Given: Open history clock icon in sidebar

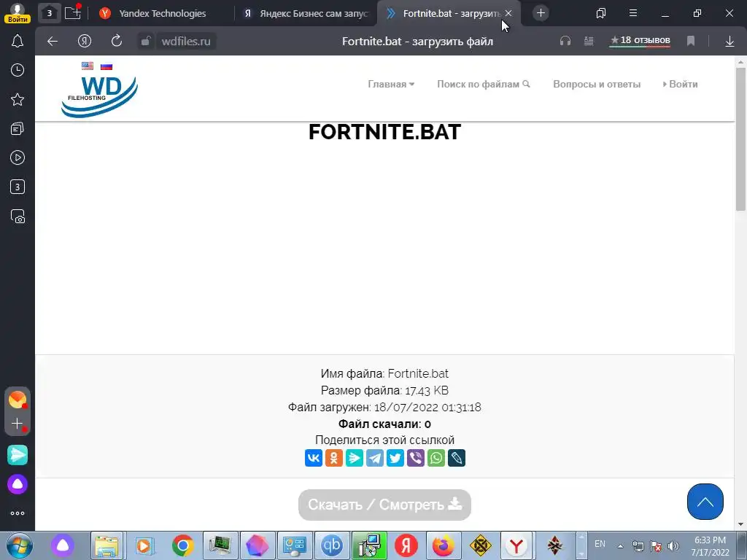Looking at the screenshot, I should pos(18,70).
